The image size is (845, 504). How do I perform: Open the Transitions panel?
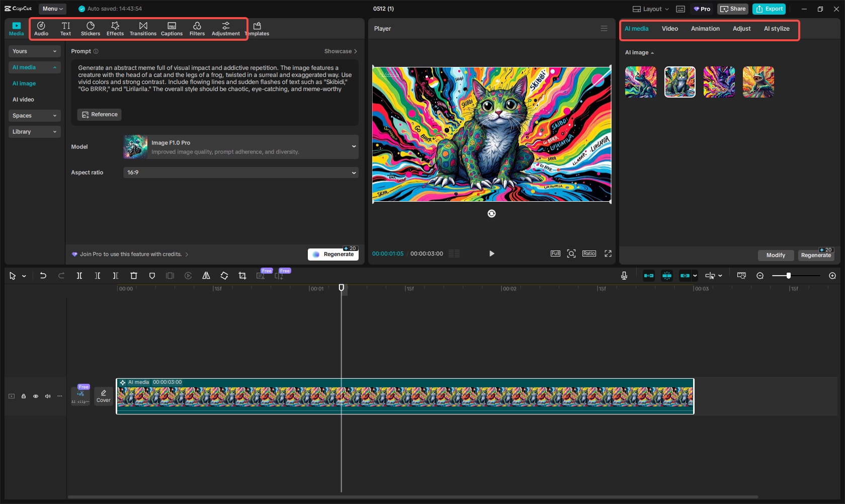tap(143, 29)
